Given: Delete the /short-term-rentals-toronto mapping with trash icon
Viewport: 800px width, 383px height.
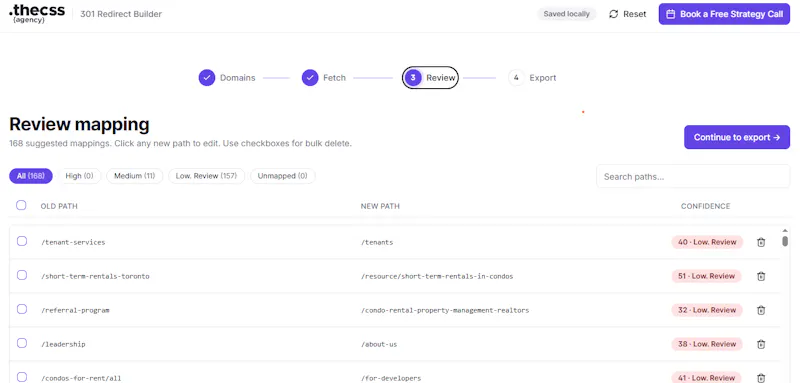Looking at the screenshot, I should [x=761, y=276].
